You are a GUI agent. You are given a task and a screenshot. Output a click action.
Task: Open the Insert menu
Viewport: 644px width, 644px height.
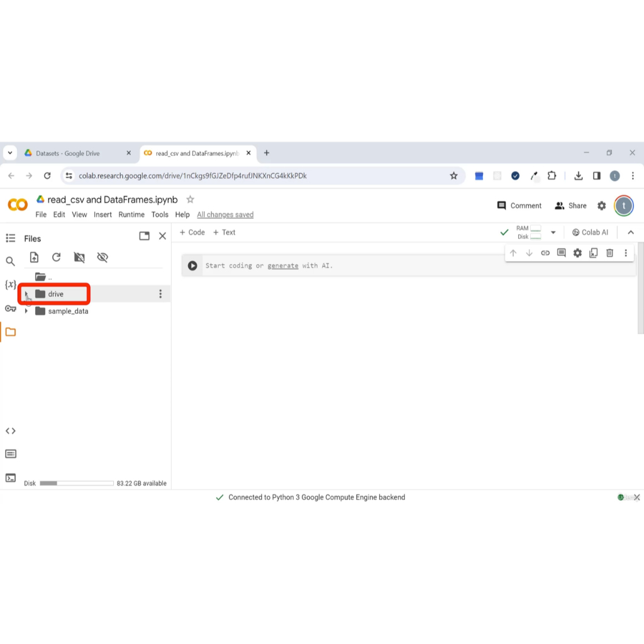(103, 215)
